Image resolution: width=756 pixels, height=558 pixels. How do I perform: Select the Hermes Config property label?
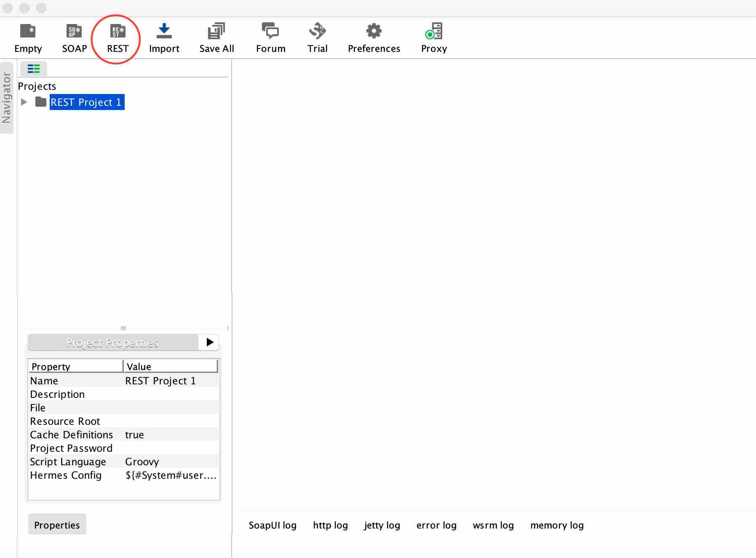pos(66,475)
